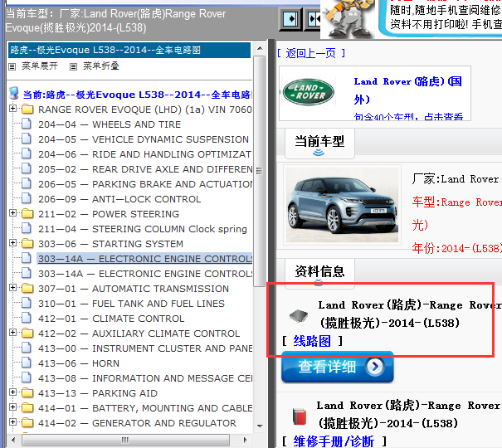Open the 线路图 link
Screen dimensions: 502x448
coord(312,341)
